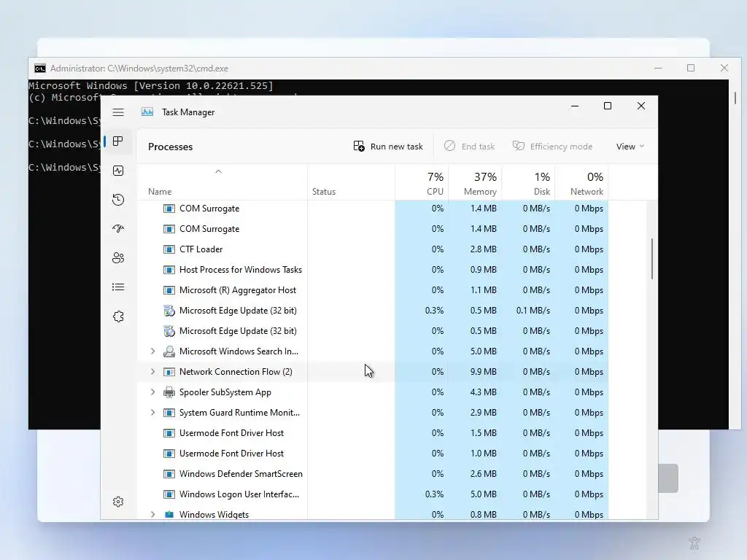Screen dimensions: 747x560
Task: Open the Details list sidebar icon
Action: coord(118,287)
